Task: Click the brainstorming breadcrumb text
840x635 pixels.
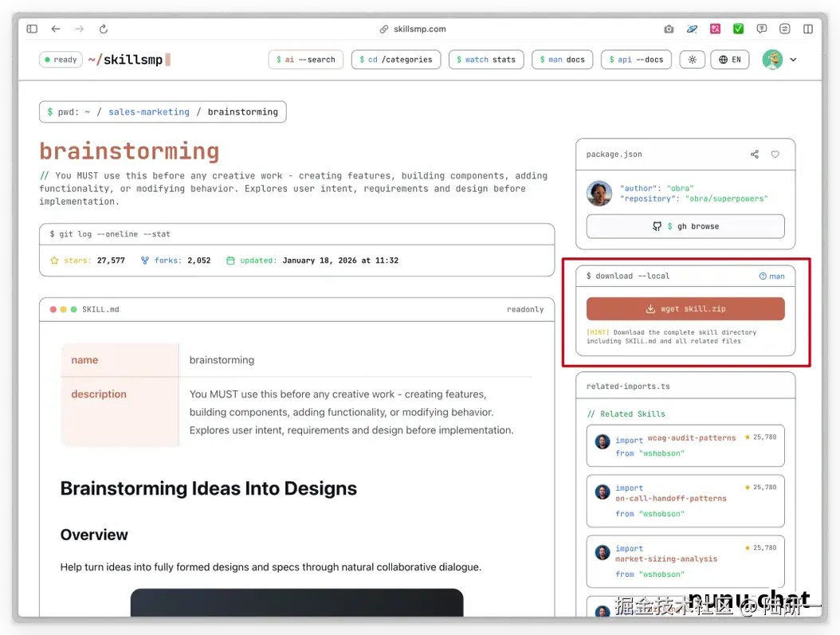Action: (x=243, y=112)
